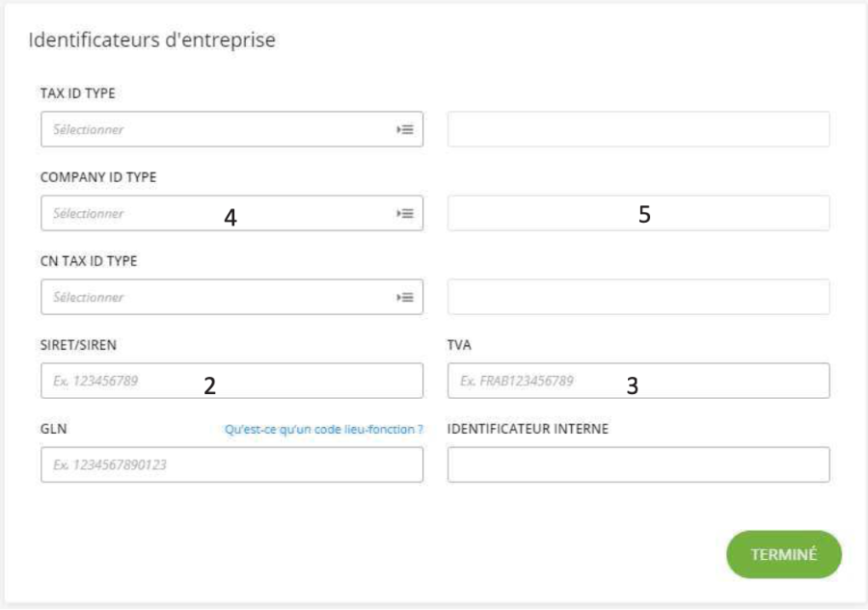Click the Identificateurs d'entreprise heading
868x610 pixels.
[151, 40]
